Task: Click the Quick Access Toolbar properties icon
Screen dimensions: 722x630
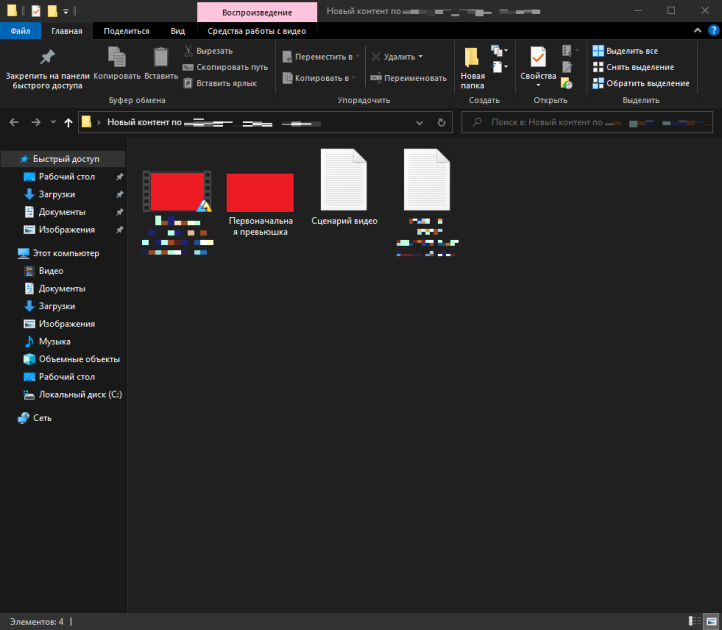Action: pos(36,11)
